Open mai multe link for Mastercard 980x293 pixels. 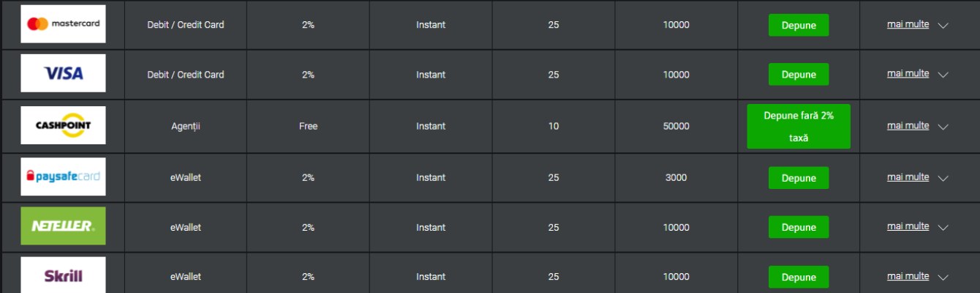pyautogui.click(x=908, y=24)
